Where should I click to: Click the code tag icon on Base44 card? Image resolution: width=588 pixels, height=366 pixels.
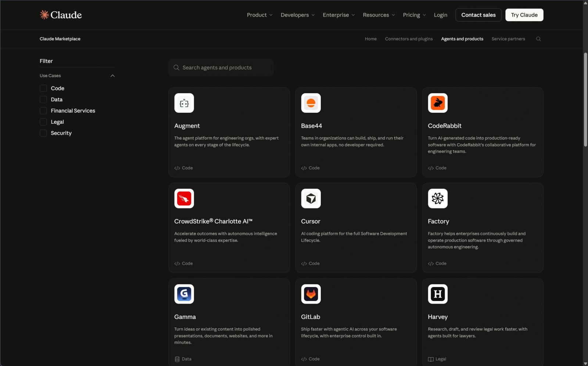point(304,168)
